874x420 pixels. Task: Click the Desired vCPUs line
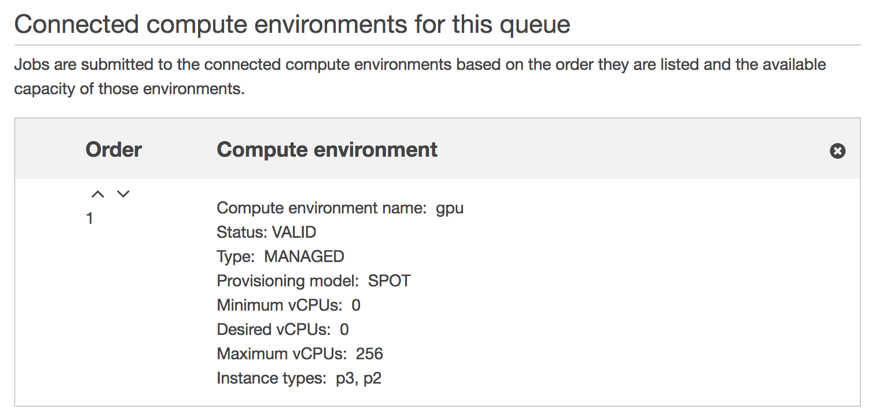(282, 329)
